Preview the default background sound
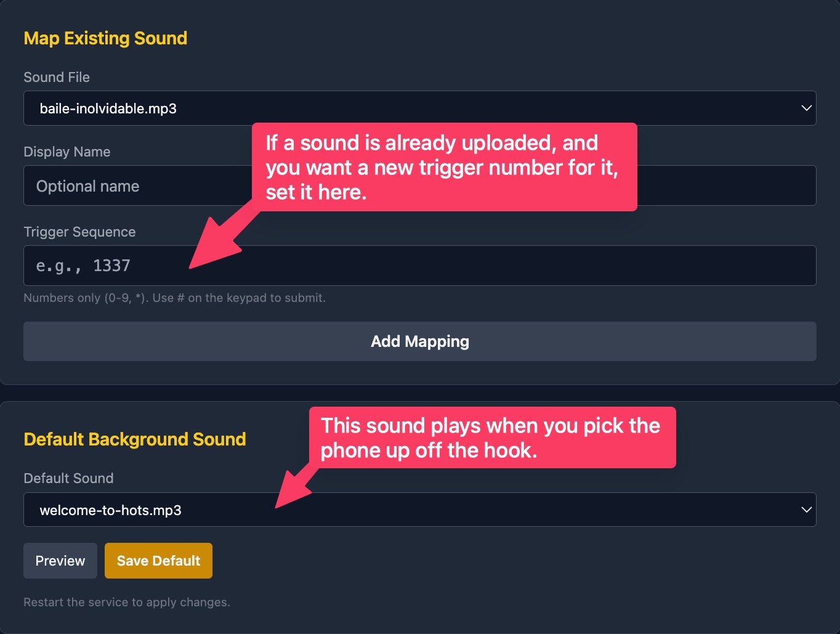Screen dimensions: 840x634 coord(60,561)
